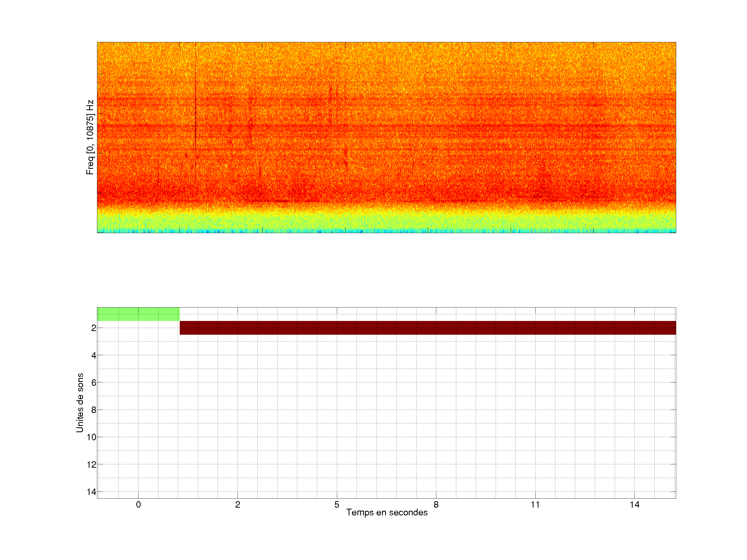Click x-axis tick label 0
The image size is (747, 560).
[139, 505]
